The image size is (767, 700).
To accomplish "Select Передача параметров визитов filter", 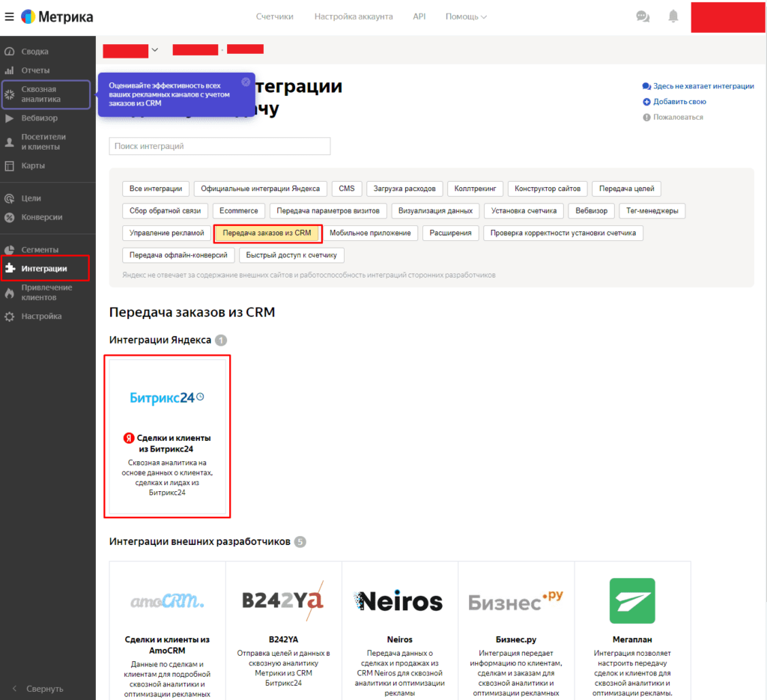I will [x=328, y=210].
